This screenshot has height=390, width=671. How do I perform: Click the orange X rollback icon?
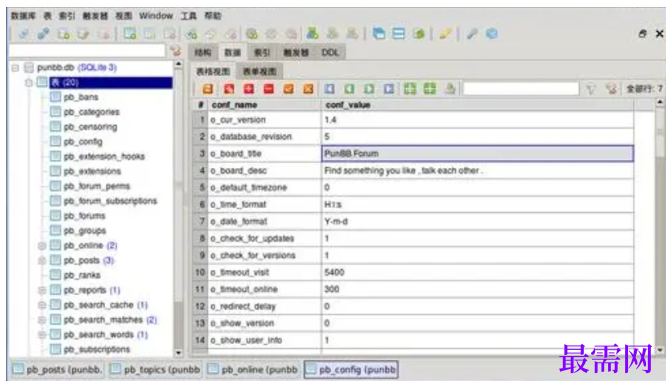pyautogui.click(x=309, y=89)
